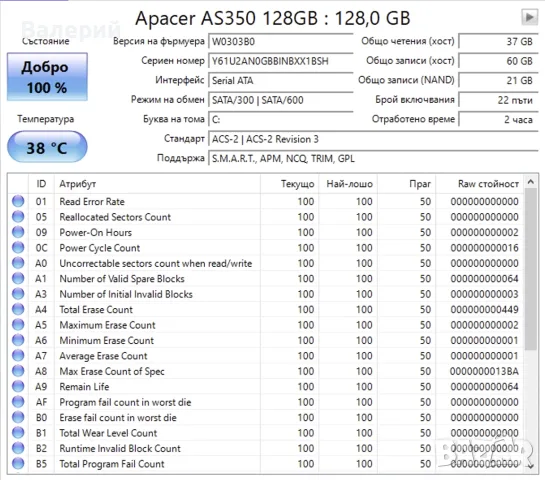Click the firmware version field W0303B0
Screen dimensions: 545x480
coord(281,42)
